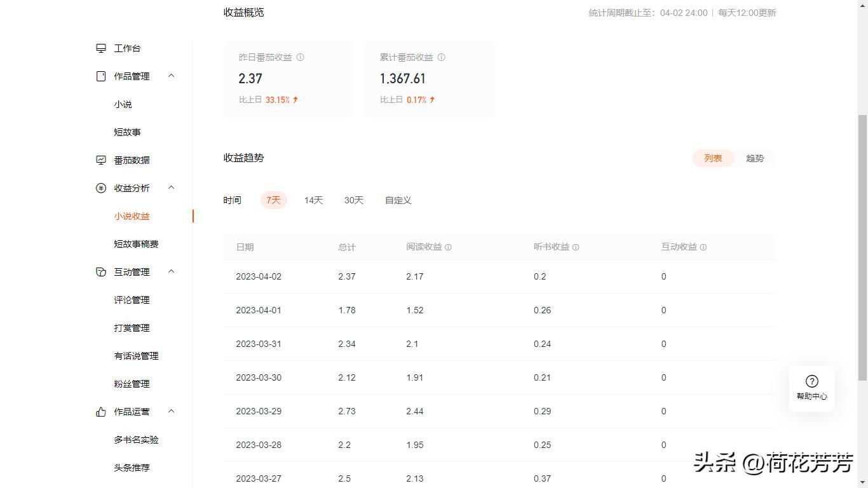Image resolution: width=868 pixels, height=488 pixels.
Task: Select the 列表 list view toggle
Action: (713, 158)
